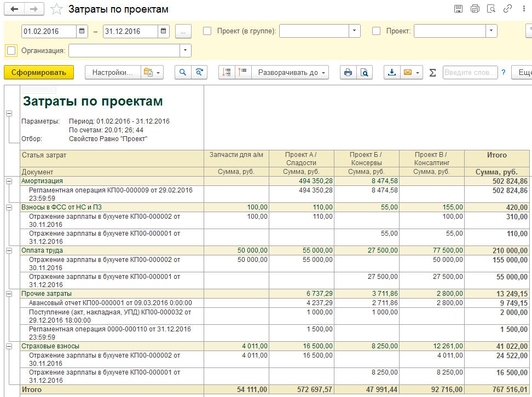Select the Проект В / Консалтинг column header
Image resolution: width=532 pixels, height=397 pixels.
click(x=432, y=159)
